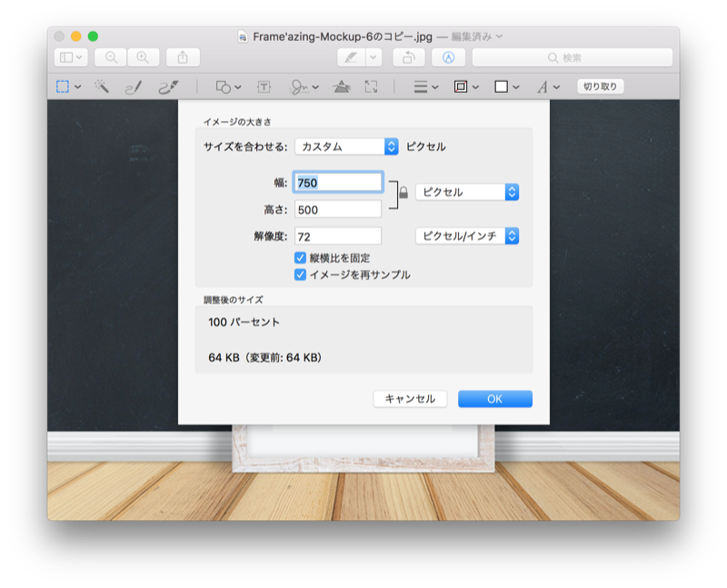This screenshot has width=727, height=588.
Task: Click the document proxy icon in title
Action: click(x=243, y=36)
